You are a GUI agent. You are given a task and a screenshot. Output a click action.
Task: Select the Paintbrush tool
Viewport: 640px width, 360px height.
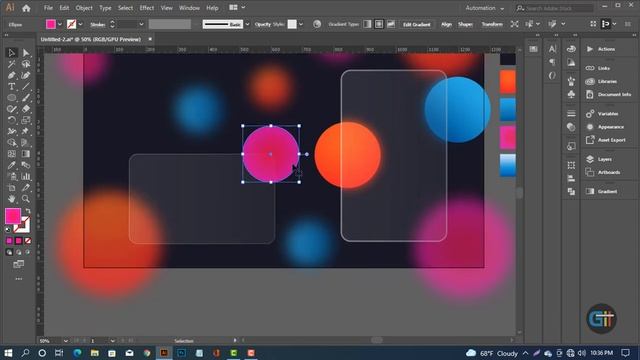click(x=26, y=98)
